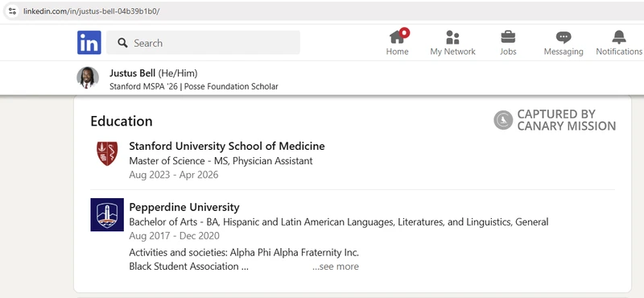
Task: Click the browser URL address text
Action: [x=91, y=11]
